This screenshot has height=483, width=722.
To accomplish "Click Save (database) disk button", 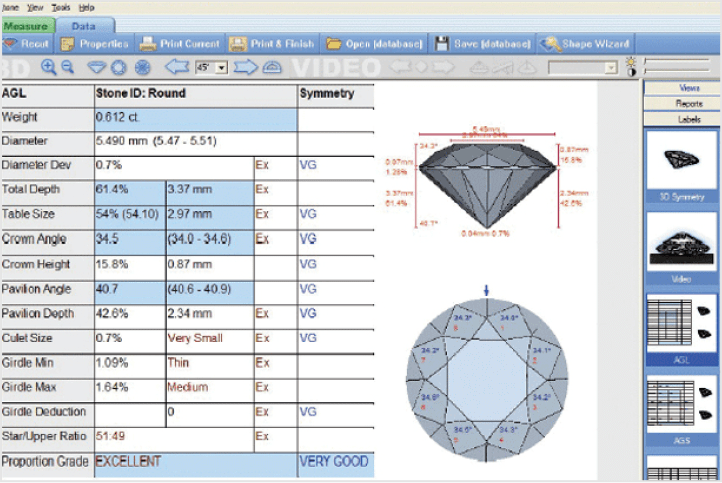I will tap(484, 44).
